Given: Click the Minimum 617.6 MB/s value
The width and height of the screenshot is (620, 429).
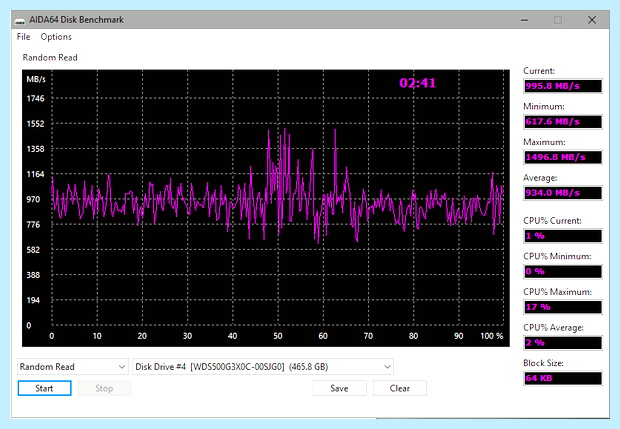Looking at the screenshot, I should coord(563,121).
